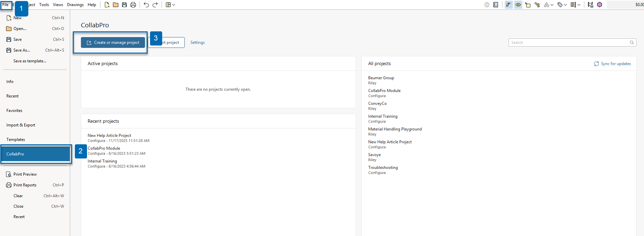The image size is (644, 236).
Task: Select Save as template...
Action: point(30,61)
